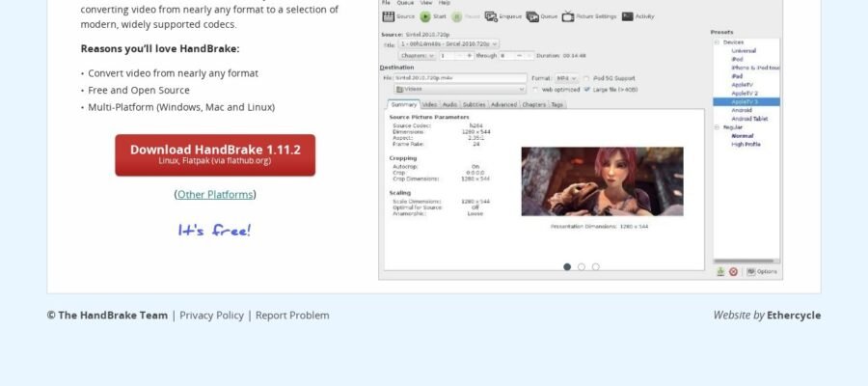
Task: Select the Android Tablet preset
Action: [749, 119]
